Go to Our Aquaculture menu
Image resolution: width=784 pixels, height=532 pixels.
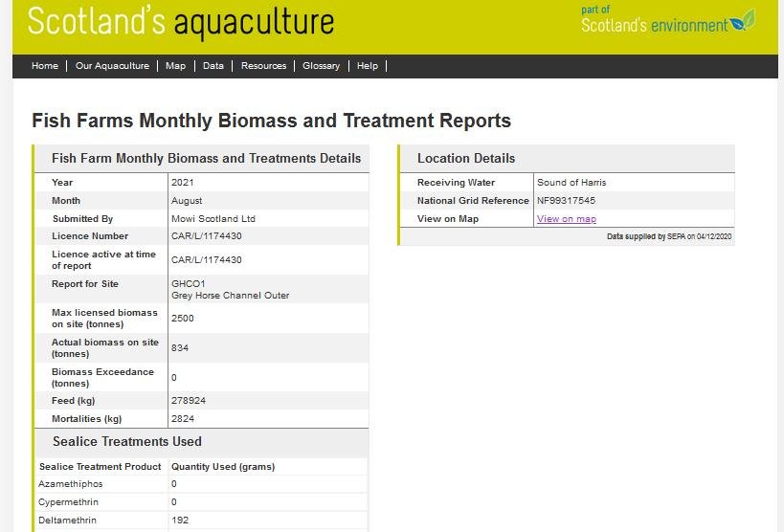[112, 66]
